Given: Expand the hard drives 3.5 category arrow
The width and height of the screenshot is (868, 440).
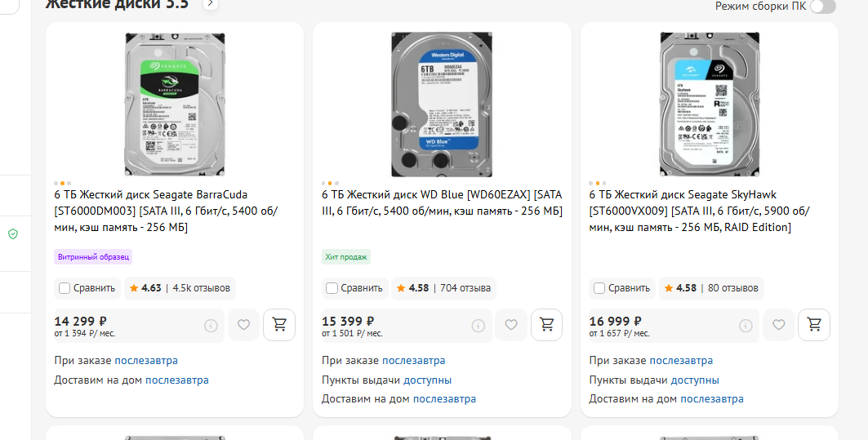Looking at the screenshot, I should click(x=210, y=4).
